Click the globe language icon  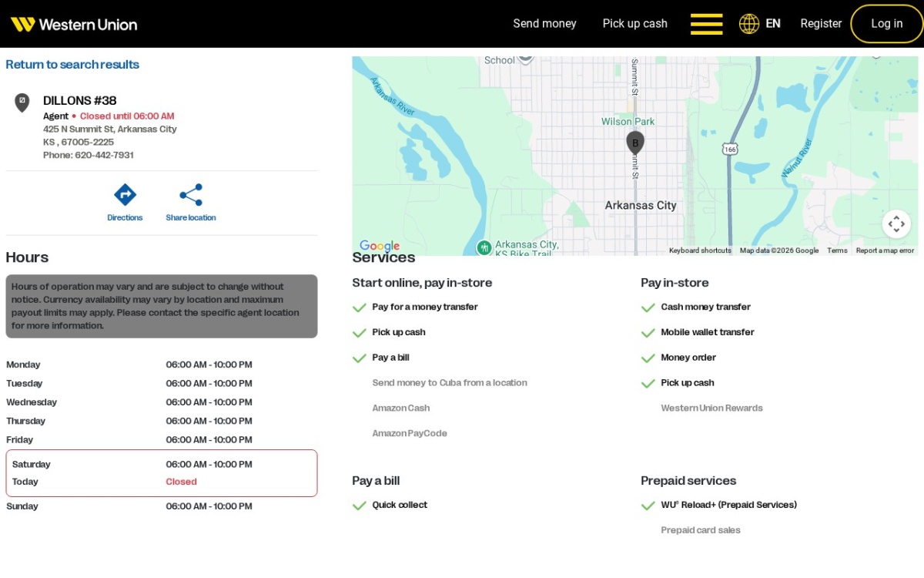pos(748,24)
